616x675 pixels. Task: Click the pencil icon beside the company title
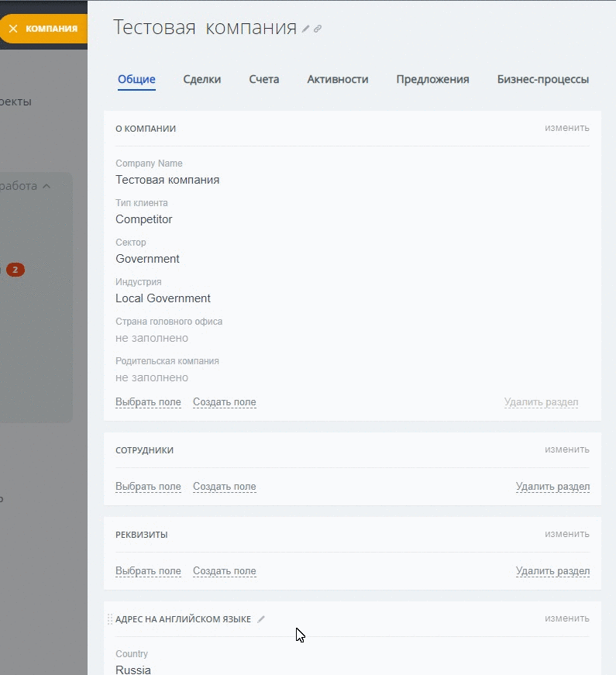[306, 29]
